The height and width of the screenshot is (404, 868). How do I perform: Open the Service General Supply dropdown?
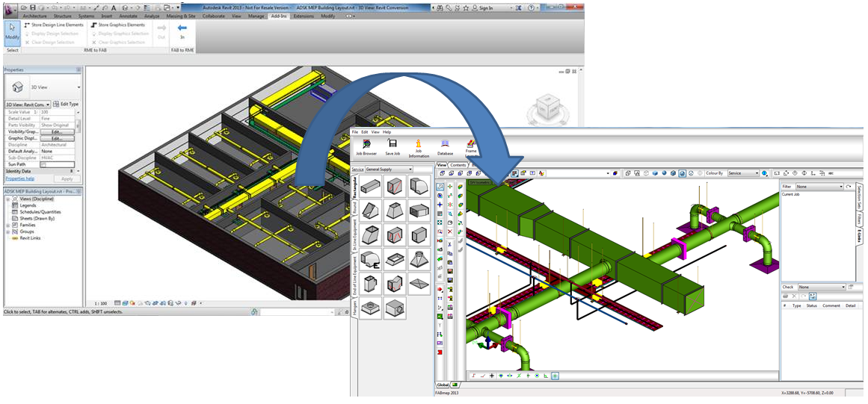coord(389,169)
